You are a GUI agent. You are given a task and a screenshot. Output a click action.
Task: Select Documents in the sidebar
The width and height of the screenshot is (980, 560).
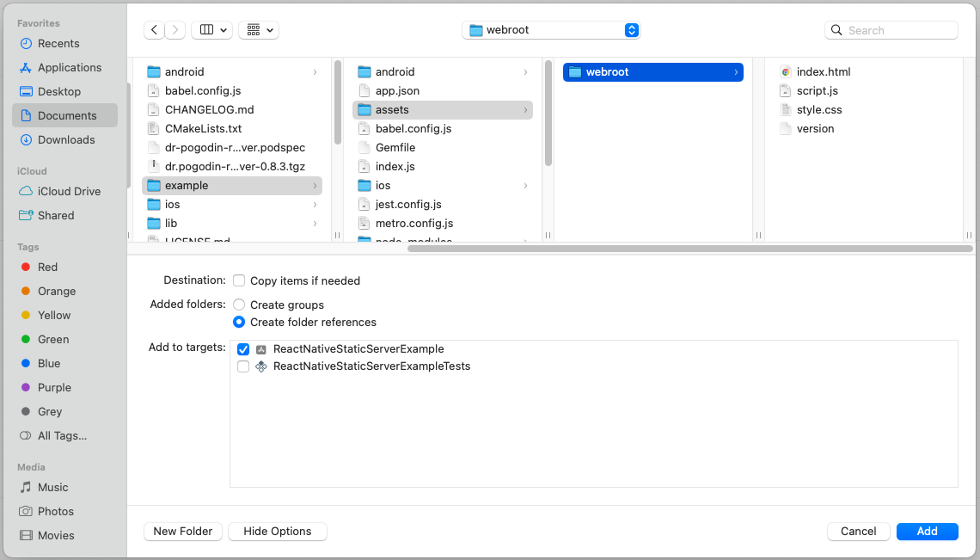point(65,116)
